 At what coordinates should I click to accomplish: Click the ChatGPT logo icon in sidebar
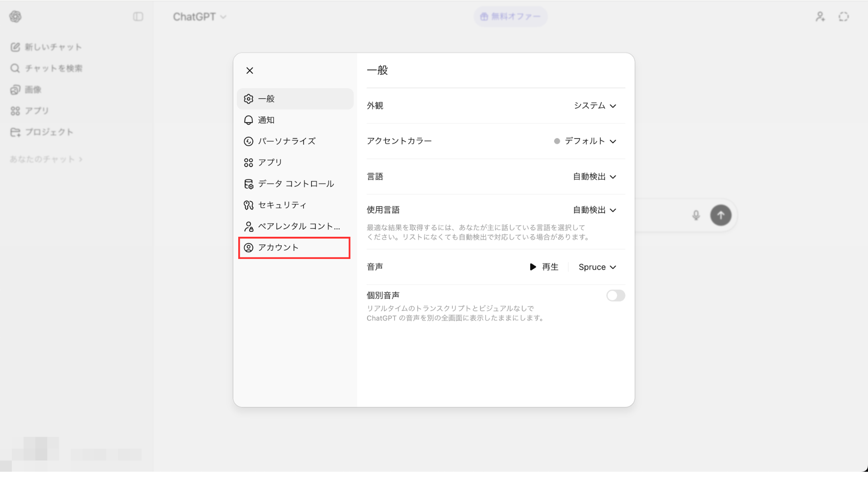tap(15, 17)
